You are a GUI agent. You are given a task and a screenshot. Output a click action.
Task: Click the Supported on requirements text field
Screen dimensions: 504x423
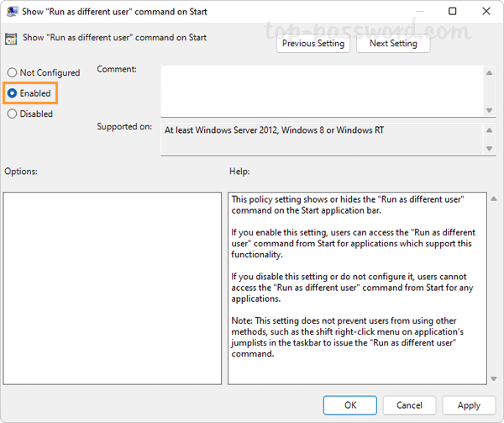[x=321, y=139]
